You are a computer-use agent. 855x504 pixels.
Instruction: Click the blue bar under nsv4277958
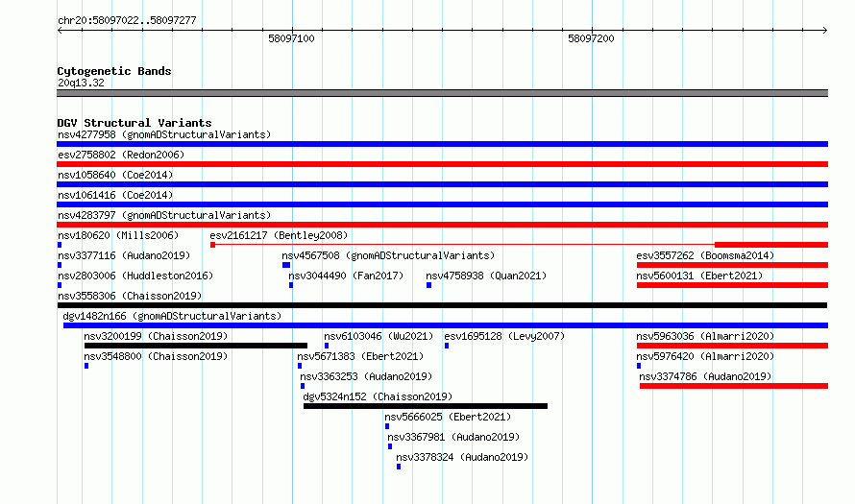click(442, 144)
